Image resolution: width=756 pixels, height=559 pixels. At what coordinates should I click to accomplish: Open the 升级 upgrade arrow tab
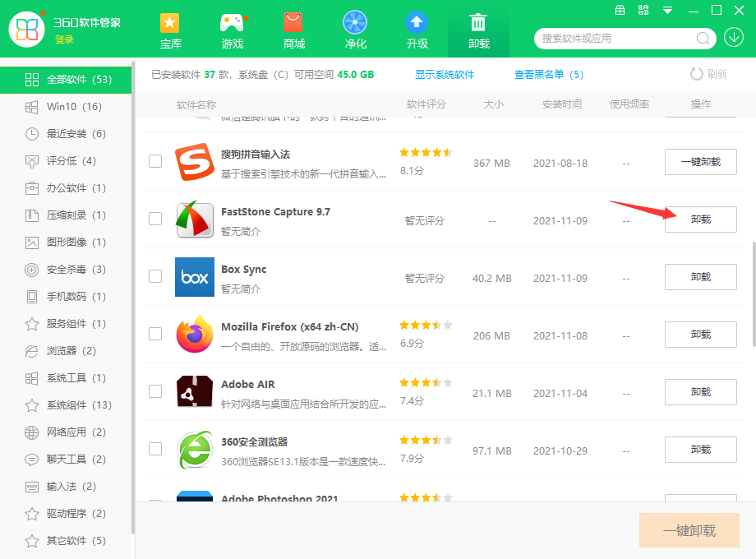click(x=417, y=31)
